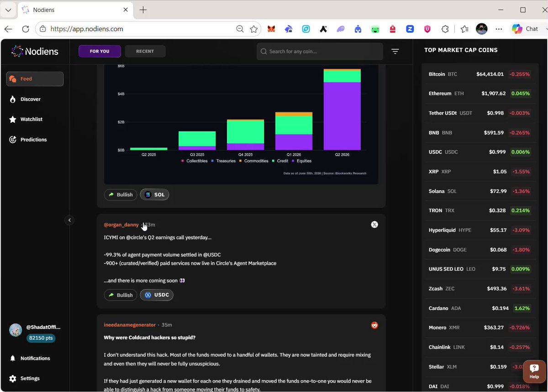Select the Bitcoin BTC row
Image resolution: width=548 pixels, height=392 pixels.
click(x=479, y=74)
